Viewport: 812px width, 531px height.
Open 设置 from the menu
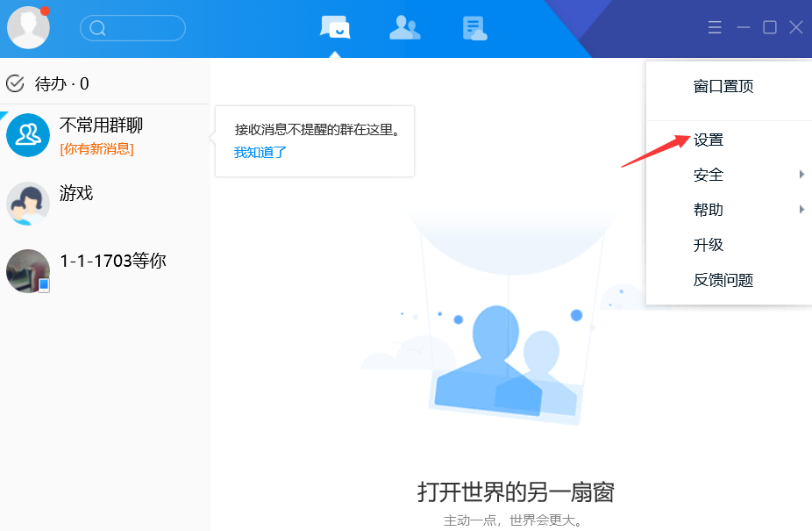click(729, 140)
